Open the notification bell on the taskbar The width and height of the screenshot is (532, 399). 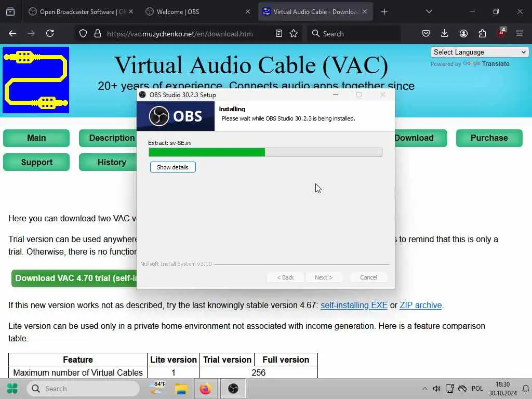(526, 389)
